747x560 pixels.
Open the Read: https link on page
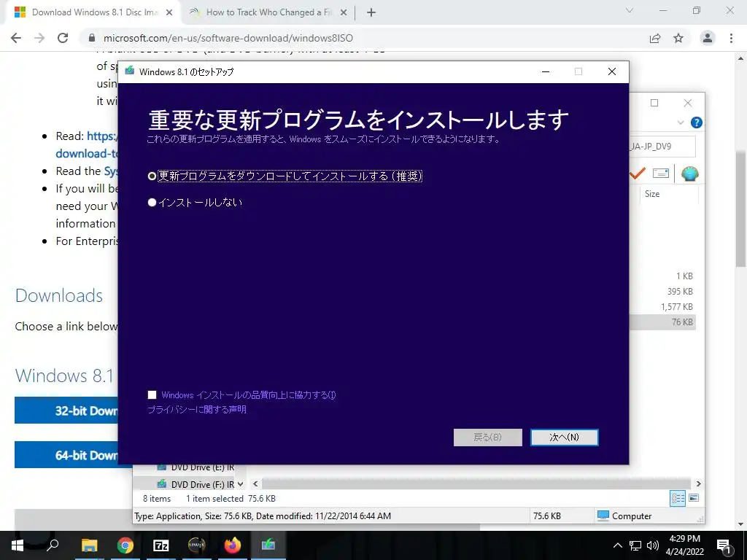102,136
